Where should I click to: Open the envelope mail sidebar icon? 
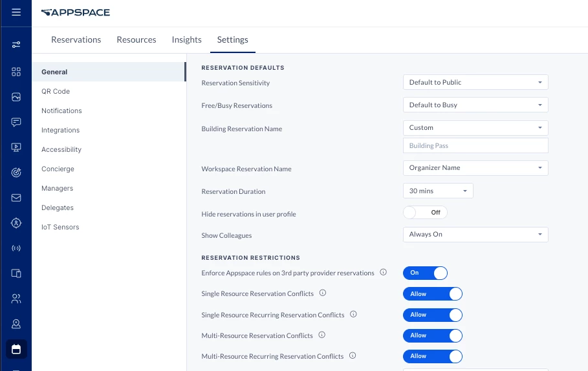point(16,198)
